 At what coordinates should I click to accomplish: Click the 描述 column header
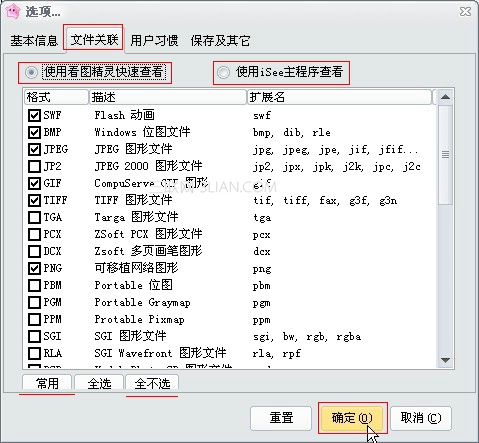coord(168,97)
